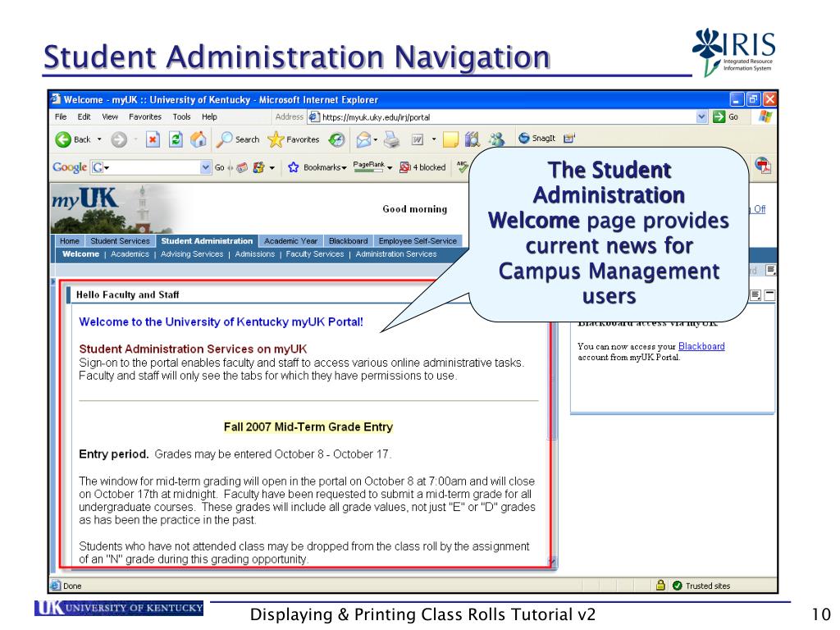Click the Adobe PDF icon on the toolbar
This screenshot has width=840, height=630.
coord(763,165)
